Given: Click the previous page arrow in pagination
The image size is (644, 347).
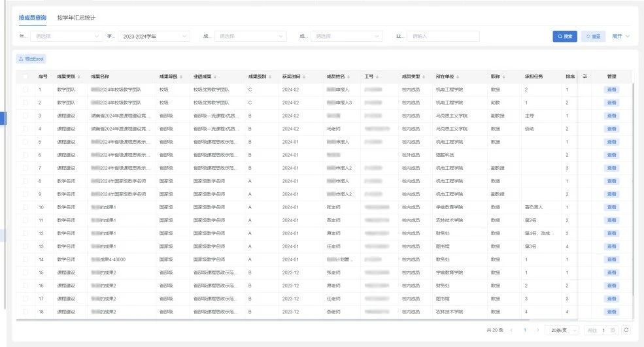Looking at the screenshot, I should (511, 330).
